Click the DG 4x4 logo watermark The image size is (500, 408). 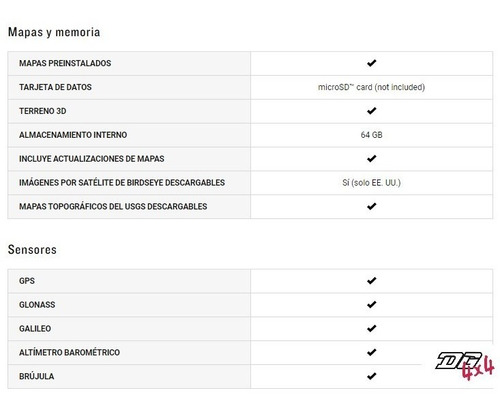[x=464, y=366]
